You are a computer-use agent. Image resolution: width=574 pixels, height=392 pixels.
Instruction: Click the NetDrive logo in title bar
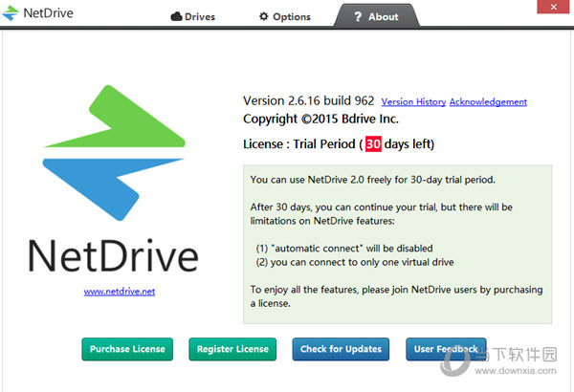11,13
